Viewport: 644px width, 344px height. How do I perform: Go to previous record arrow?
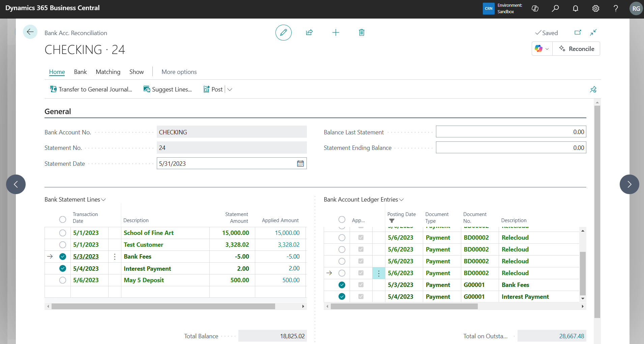16,184
